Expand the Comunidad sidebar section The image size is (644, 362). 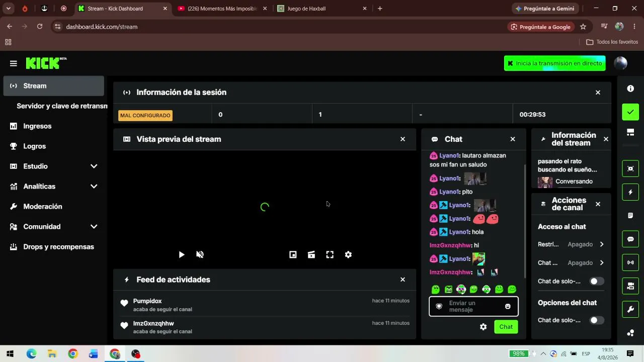94,227
